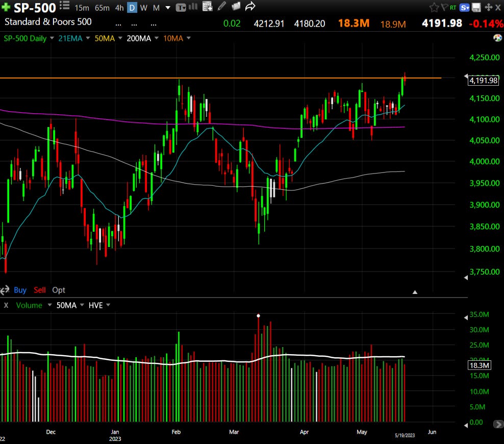Click the high-volume white dot marker in March

pyautogui.click(x=258, y=316)
